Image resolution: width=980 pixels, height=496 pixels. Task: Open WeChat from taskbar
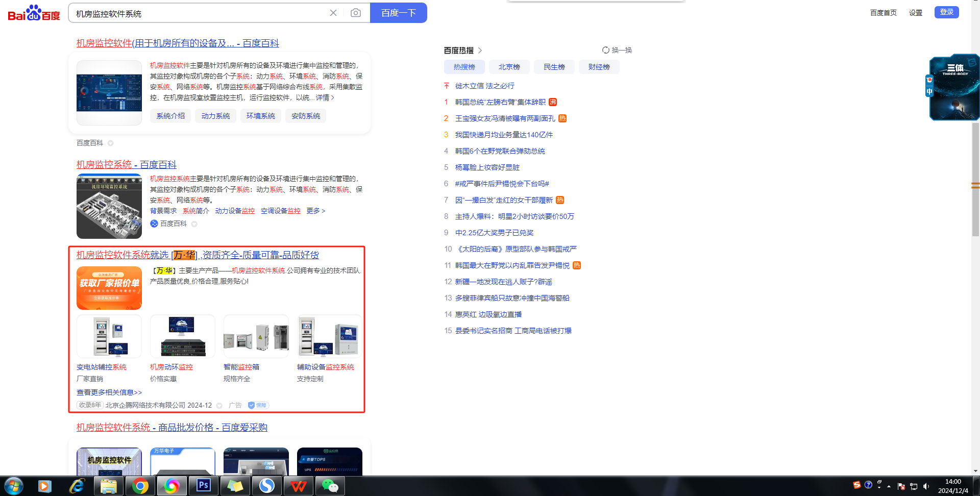[330, 486]
